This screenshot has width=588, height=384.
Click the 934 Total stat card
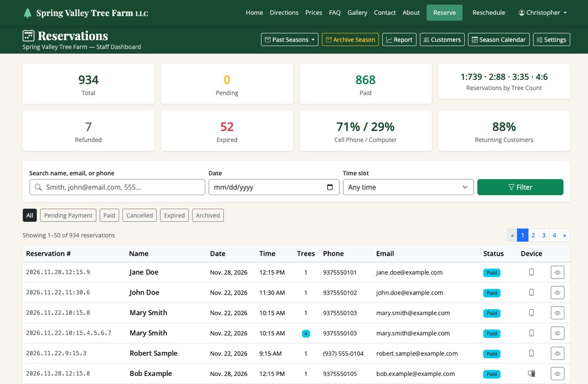pyautogui.click(x=89, y=84)
